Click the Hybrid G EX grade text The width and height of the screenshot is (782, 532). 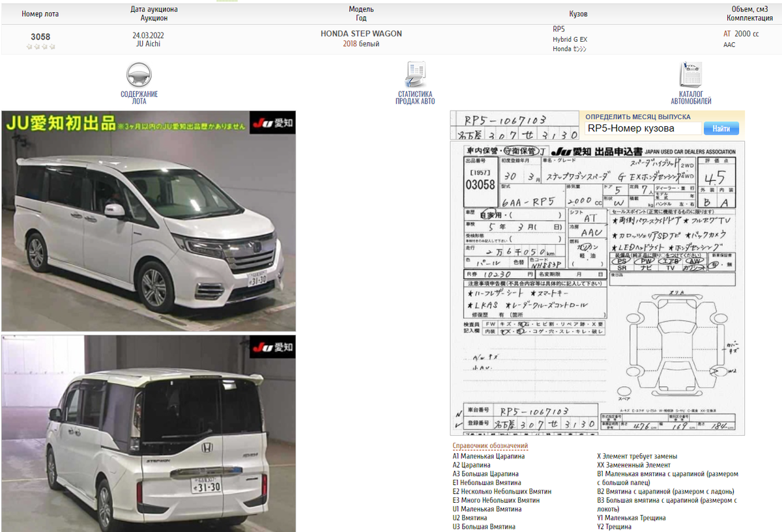570,39
